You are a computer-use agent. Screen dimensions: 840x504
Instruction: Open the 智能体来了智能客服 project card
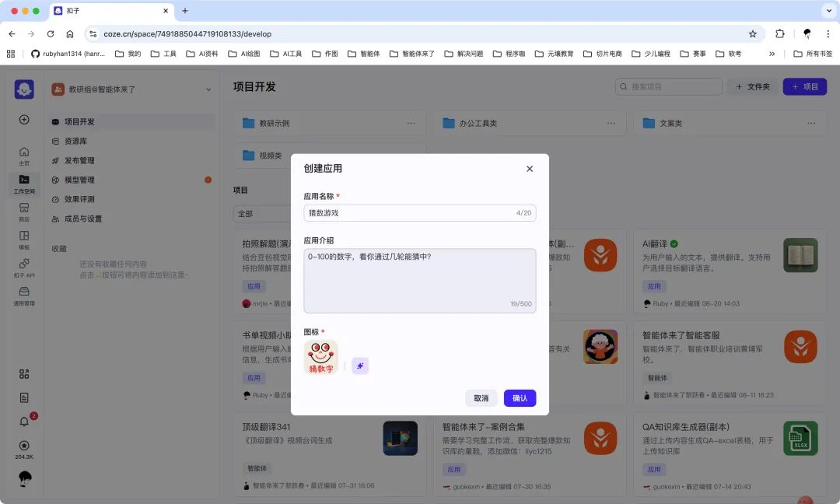tap(730, 363)
